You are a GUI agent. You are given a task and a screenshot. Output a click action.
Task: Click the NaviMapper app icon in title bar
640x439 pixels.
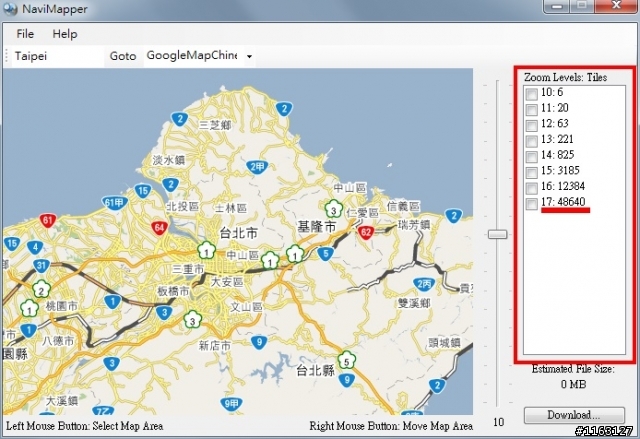[x=10, y=9]
